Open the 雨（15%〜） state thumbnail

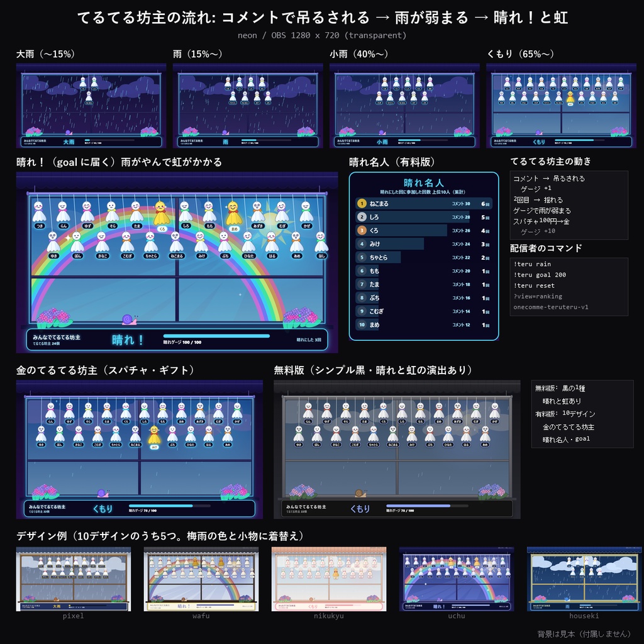[x=248, y=106]
